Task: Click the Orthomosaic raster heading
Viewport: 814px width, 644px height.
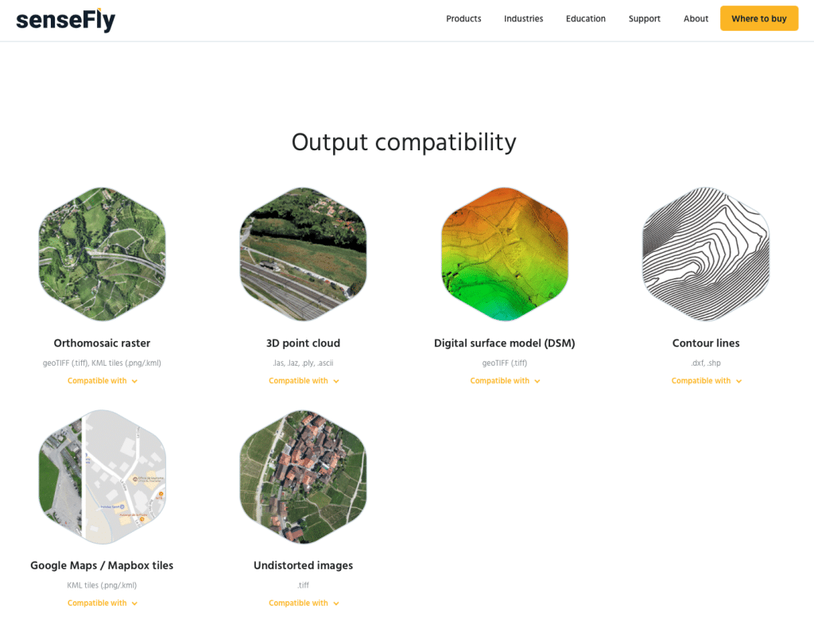Action: 103,343
